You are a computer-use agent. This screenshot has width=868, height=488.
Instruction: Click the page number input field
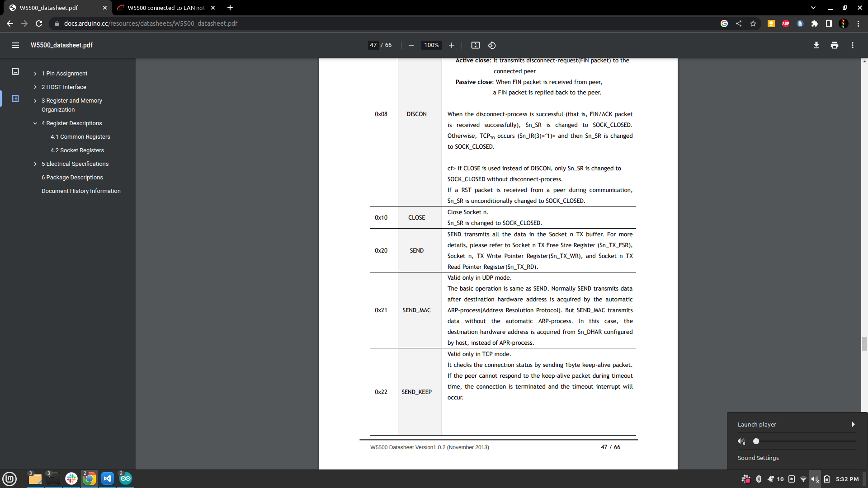(373, 45)
